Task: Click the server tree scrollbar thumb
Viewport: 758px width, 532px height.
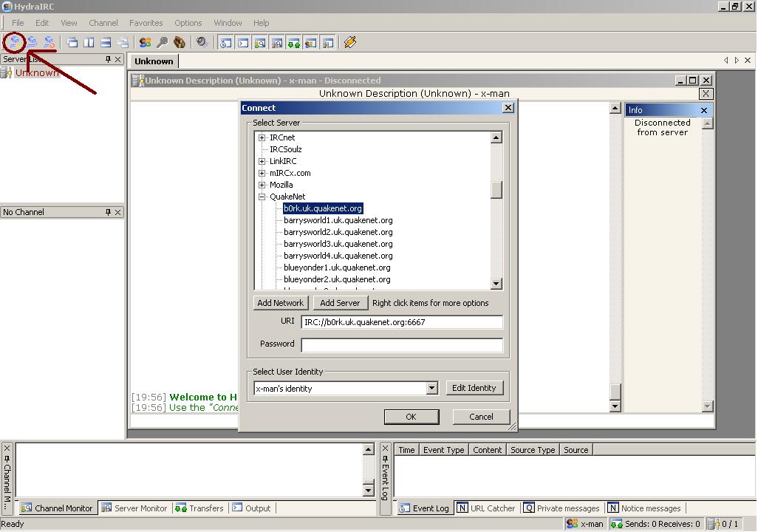Action: tap(496, 190)
